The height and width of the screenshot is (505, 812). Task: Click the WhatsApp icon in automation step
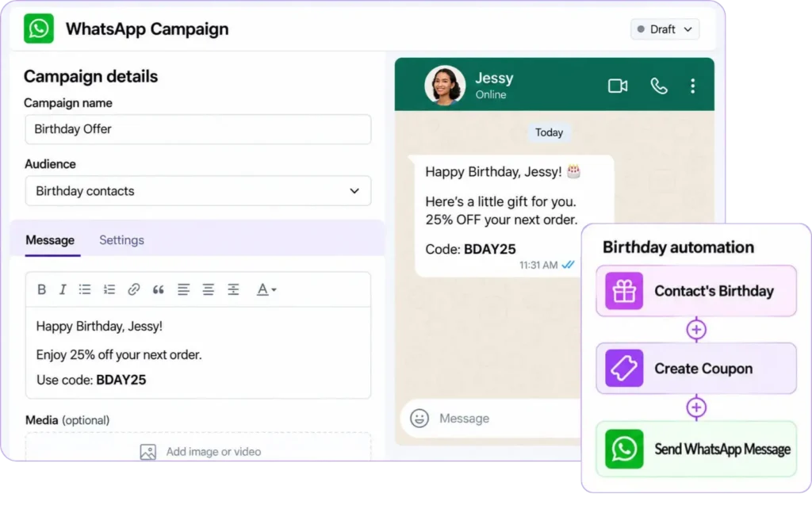[624, 449]
